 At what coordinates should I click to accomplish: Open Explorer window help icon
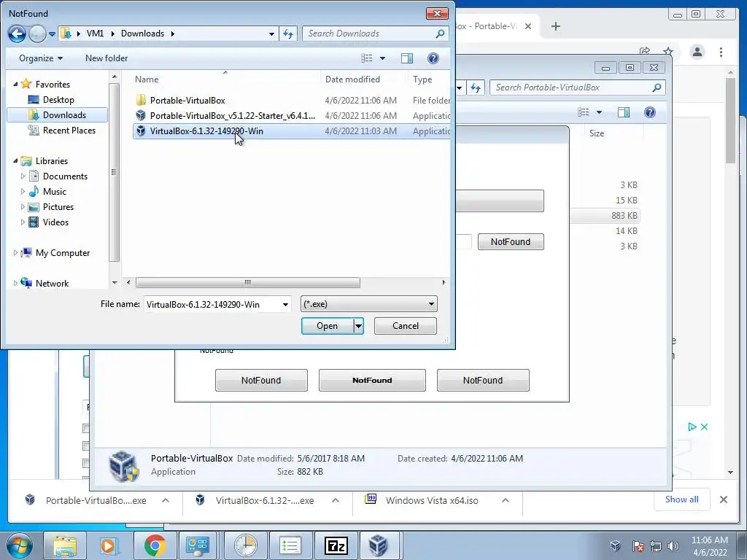click(x=650, y=112)
